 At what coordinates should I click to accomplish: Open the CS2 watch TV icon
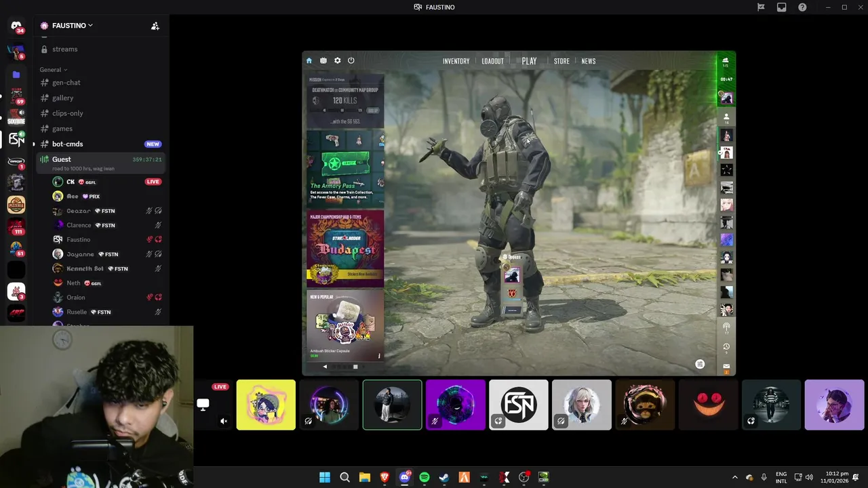pos(323,60)
